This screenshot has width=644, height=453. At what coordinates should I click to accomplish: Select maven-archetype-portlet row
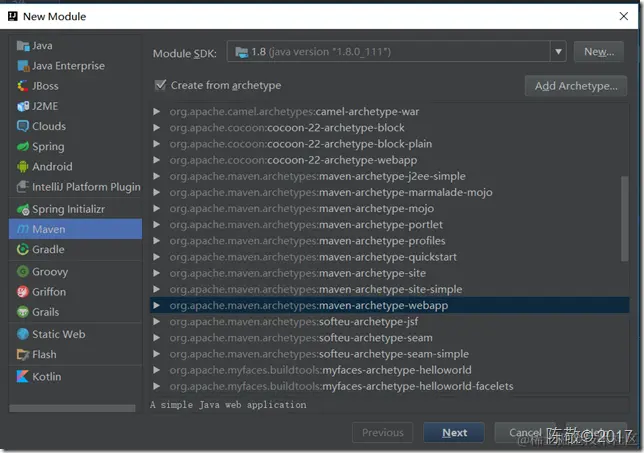(389, 225)
